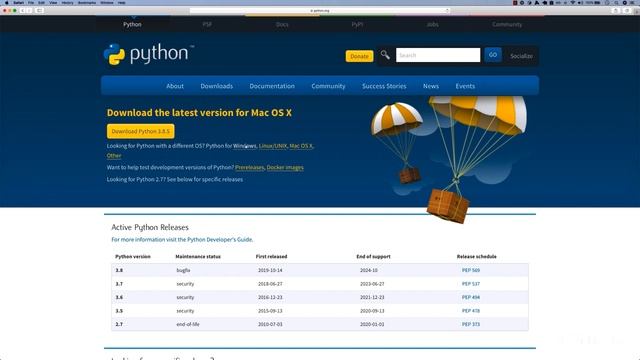Click the yellow Donate button

click(x=359, y=56)
